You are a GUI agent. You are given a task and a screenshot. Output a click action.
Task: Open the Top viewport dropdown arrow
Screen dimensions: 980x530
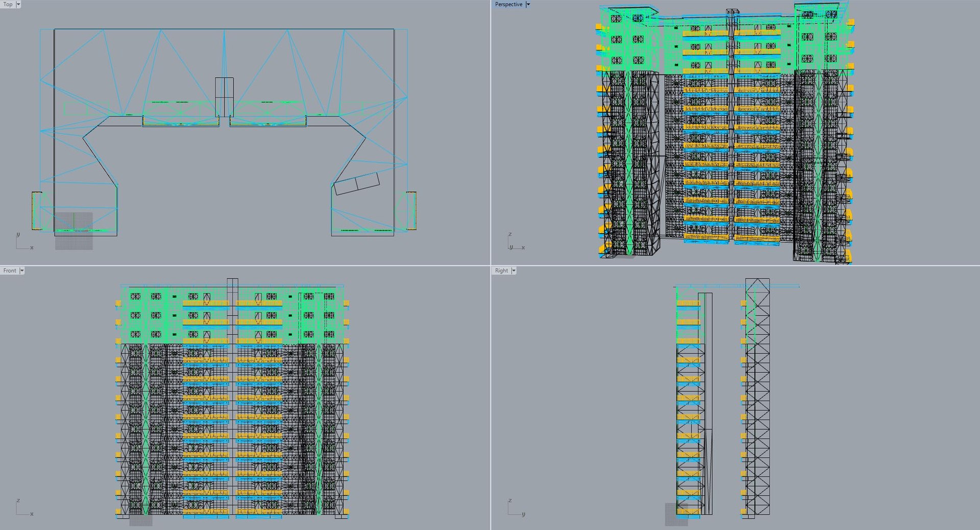[x=18, y=4]
